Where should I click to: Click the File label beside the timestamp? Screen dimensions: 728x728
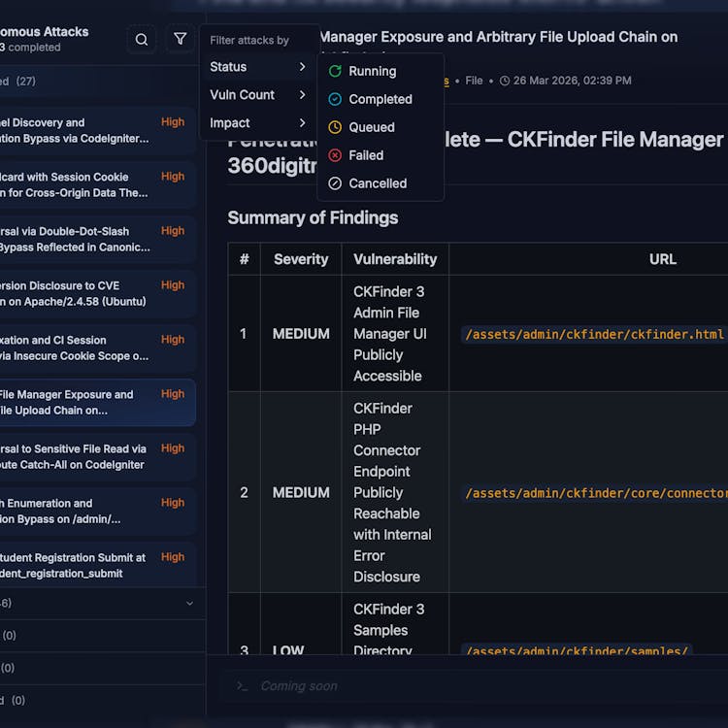pos(474,81)
